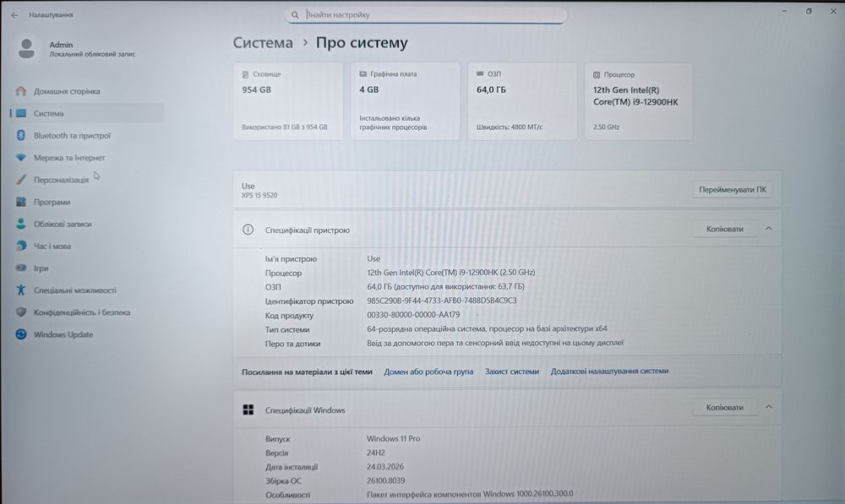Open the ОЗП 64,0 ГБ card

pyautogui.click(x=522, y=101)
